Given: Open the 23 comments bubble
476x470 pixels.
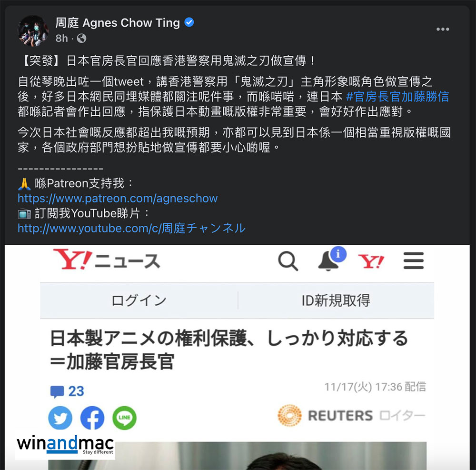Looking at the screenshot, I should tap(67, 391).
